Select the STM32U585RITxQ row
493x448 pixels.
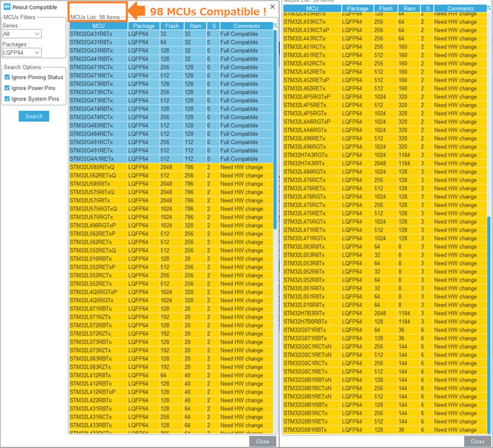[171, 167]
